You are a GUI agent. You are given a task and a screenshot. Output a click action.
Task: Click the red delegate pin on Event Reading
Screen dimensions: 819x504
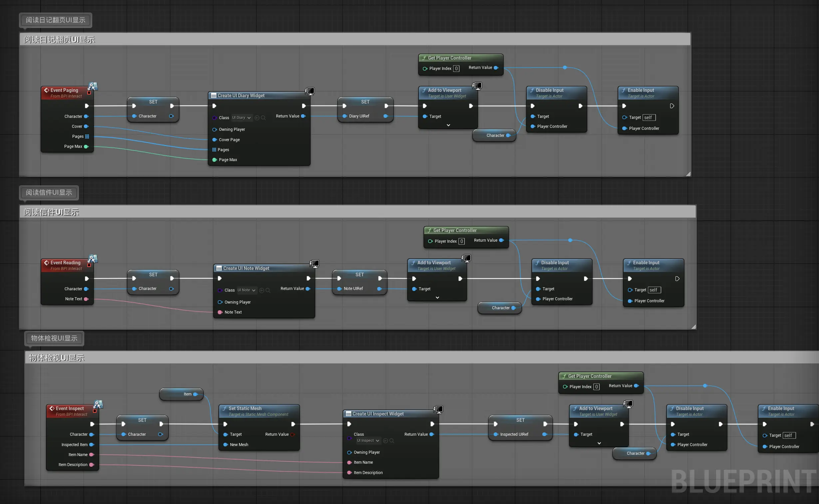click(x=89, y=265)
